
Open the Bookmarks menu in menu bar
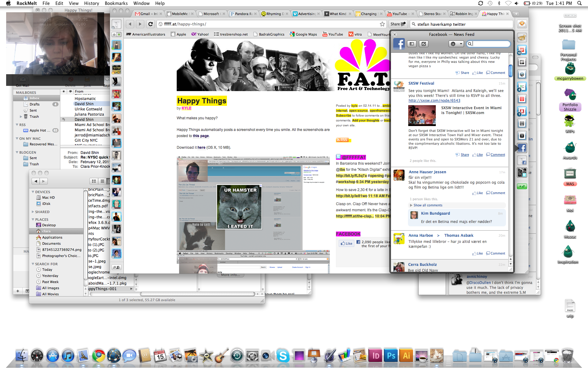116,3
